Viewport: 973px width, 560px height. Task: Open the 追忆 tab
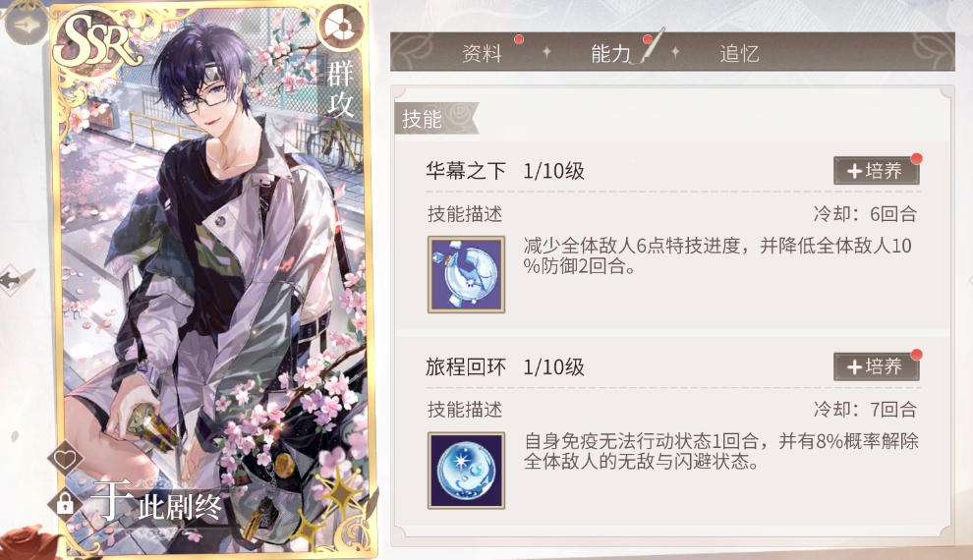pyautogui.click(x=740, y=53)
